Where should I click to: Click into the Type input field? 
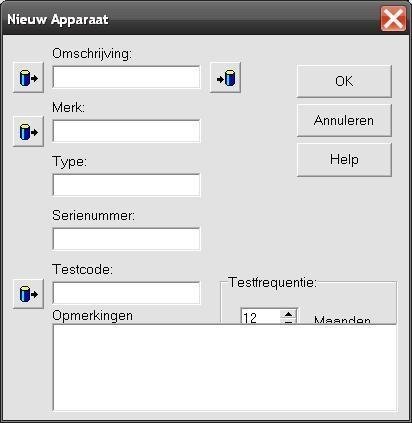pyautogui.click(x=126, y=185)
